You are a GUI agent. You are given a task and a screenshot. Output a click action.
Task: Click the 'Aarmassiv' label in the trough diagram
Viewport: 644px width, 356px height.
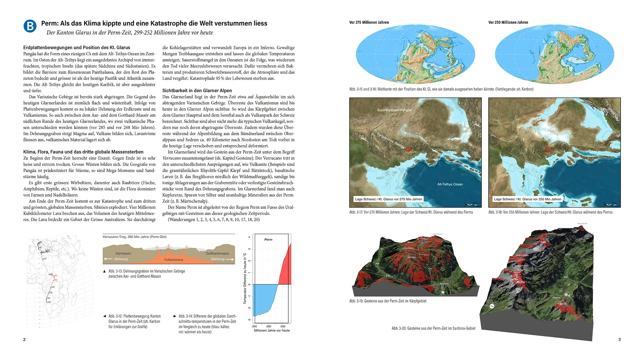tap(123, 253)
